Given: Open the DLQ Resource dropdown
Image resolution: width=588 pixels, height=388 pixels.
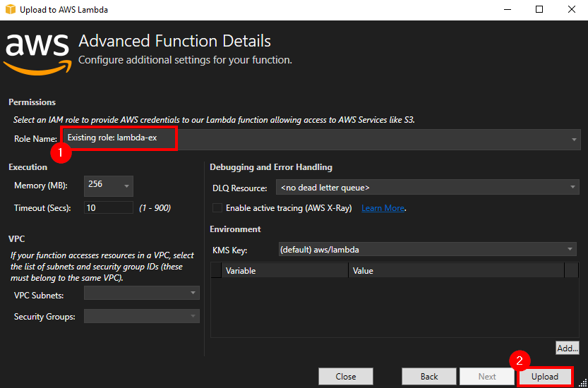Looking at the screenshot, I should [428, 188].
